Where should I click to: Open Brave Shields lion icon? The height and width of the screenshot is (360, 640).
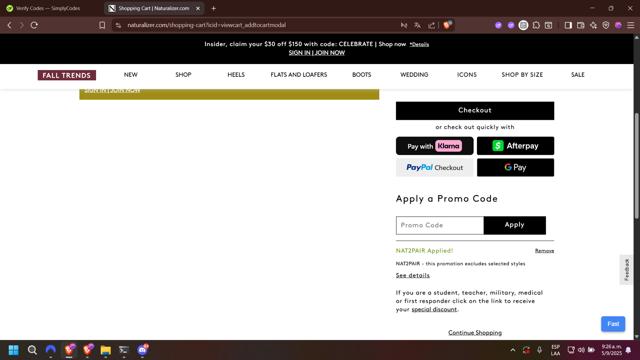click(447, 25)
